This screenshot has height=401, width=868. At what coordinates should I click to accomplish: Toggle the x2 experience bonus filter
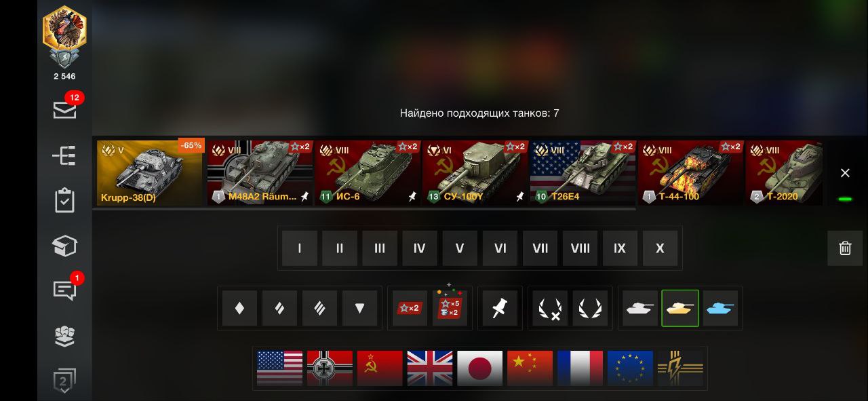[x=410, y=308]
